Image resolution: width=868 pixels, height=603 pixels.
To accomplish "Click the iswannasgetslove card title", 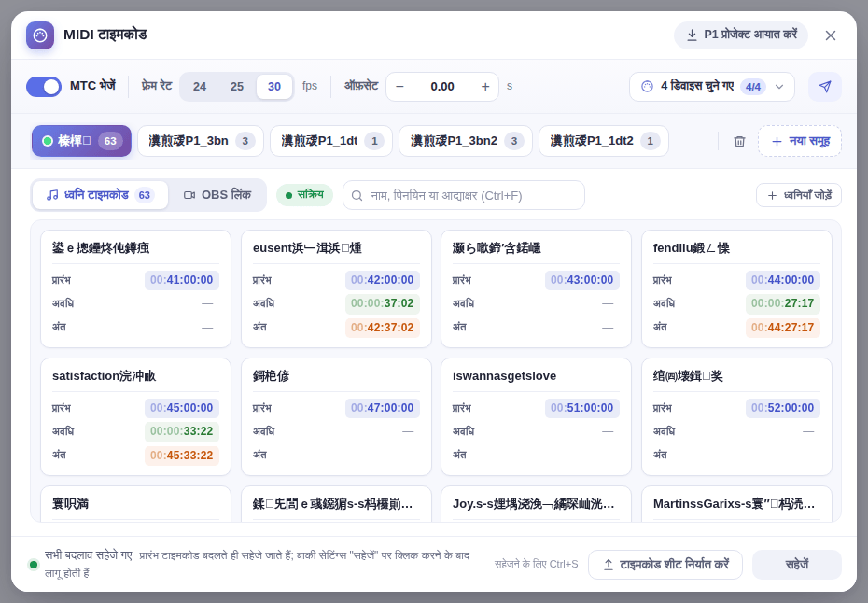I will (x=504, y=376).
